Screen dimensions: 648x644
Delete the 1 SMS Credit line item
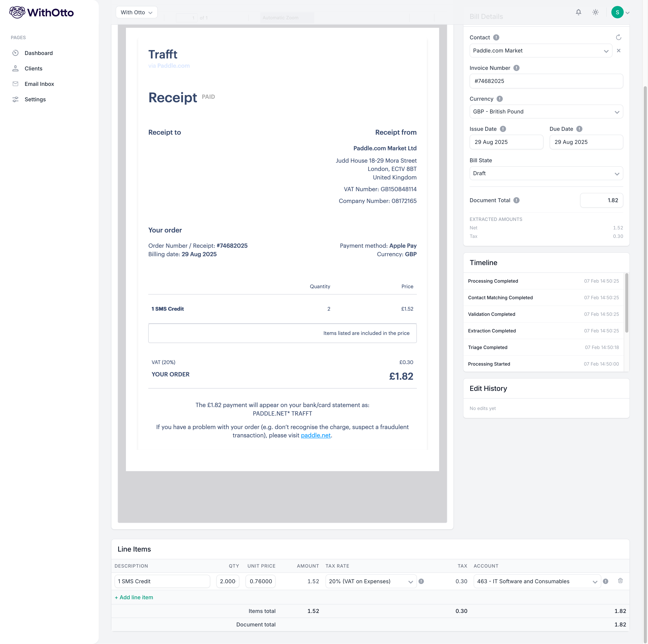coord(620,581)
